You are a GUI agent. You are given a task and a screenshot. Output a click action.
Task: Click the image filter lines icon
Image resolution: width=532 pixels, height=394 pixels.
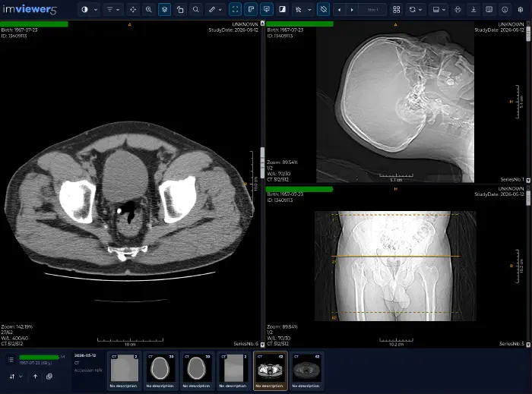[x=109, y=9]
